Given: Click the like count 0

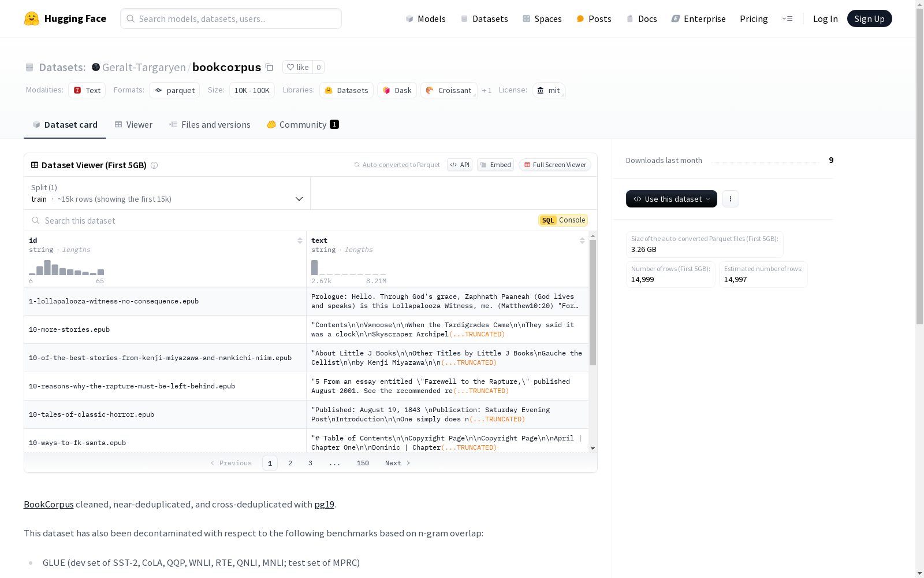Looking at the screenshot, I should point(318,67).
